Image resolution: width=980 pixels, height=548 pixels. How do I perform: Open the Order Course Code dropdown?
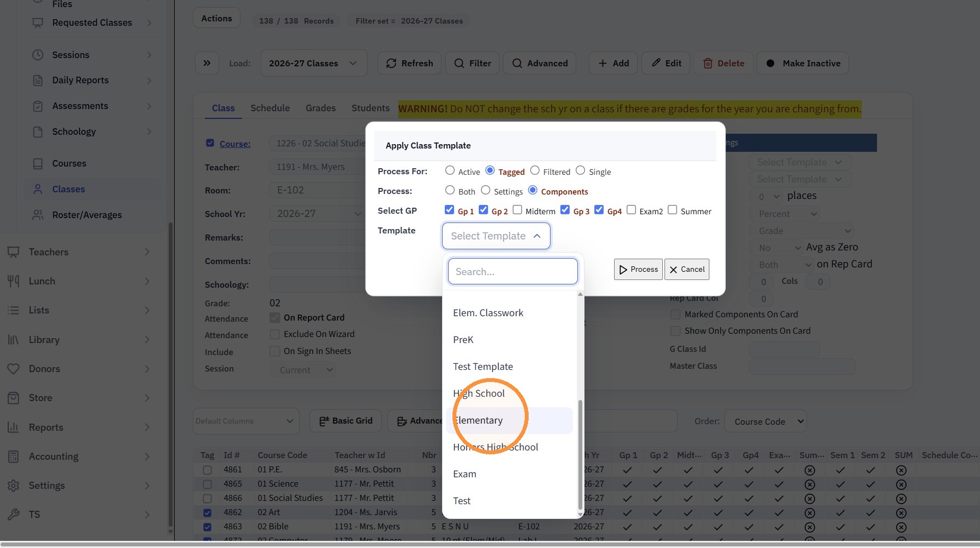click(x=765, y=421)
